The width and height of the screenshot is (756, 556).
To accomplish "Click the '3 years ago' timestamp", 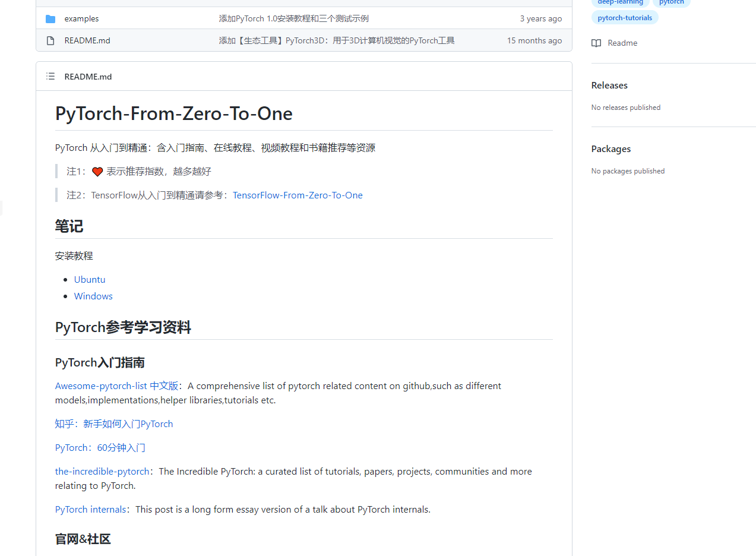I will (x=540, y=19).
